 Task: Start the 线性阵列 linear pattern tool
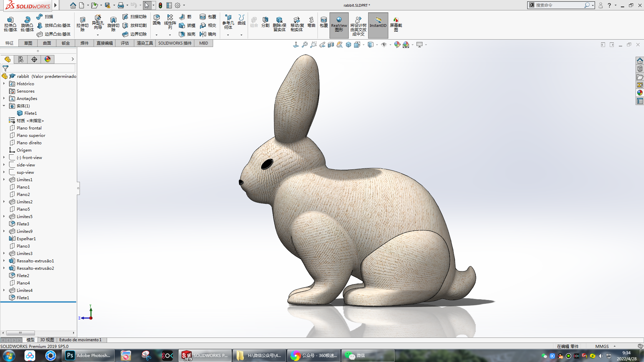coord(170,22)
